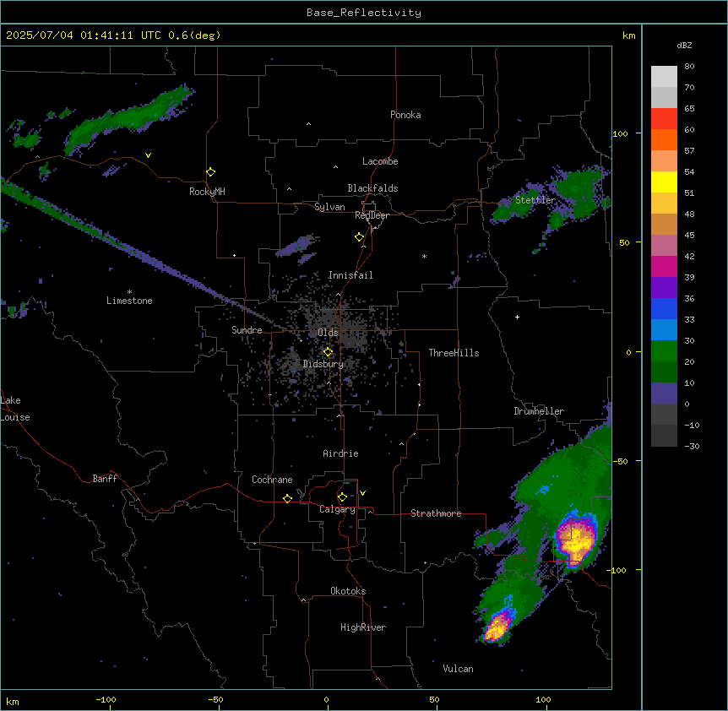The width and height of the screenshot is (728, 711).
Task: Click the RockyMH label
Action: (x=207, y=192)
